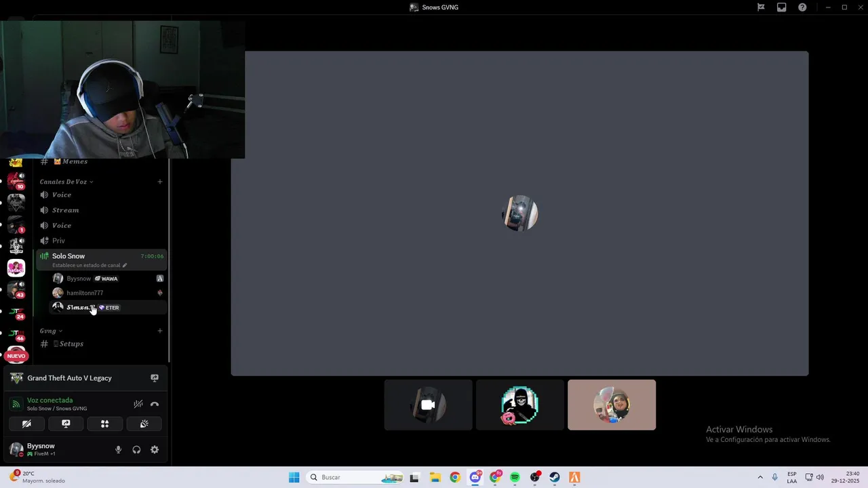This screenshot has height=488, width=868.
Task: Join the Stream voice channel
Action: coord(102,210)
